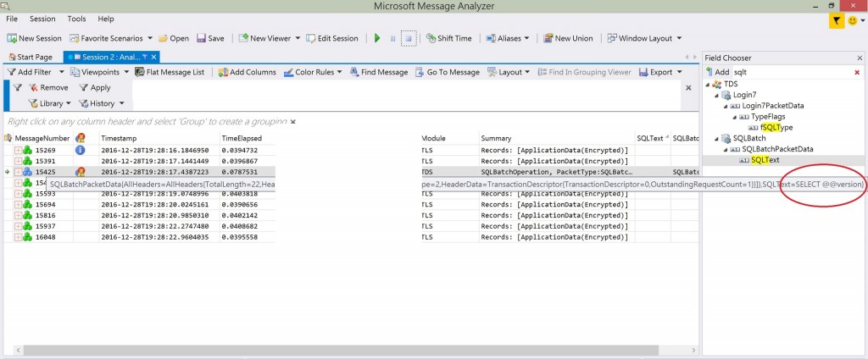The width and height of the screenshot is (868, 359).
Task: Start capture with green play icon
Action: (x=377, y=38)
